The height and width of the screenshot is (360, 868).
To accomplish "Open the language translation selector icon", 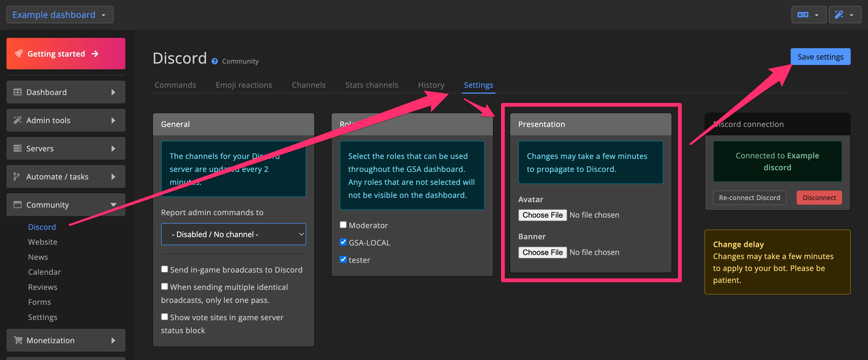I will 803,15.
